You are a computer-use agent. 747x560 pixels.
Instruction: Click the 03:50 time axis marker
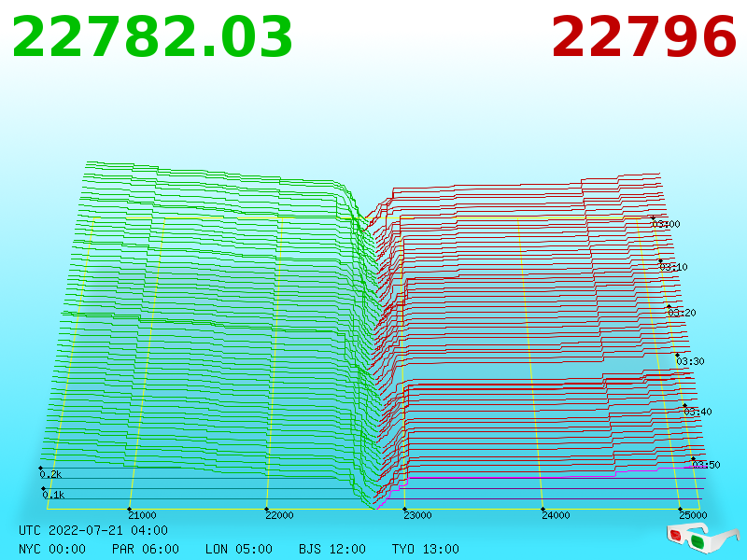[x=707, y=465]
